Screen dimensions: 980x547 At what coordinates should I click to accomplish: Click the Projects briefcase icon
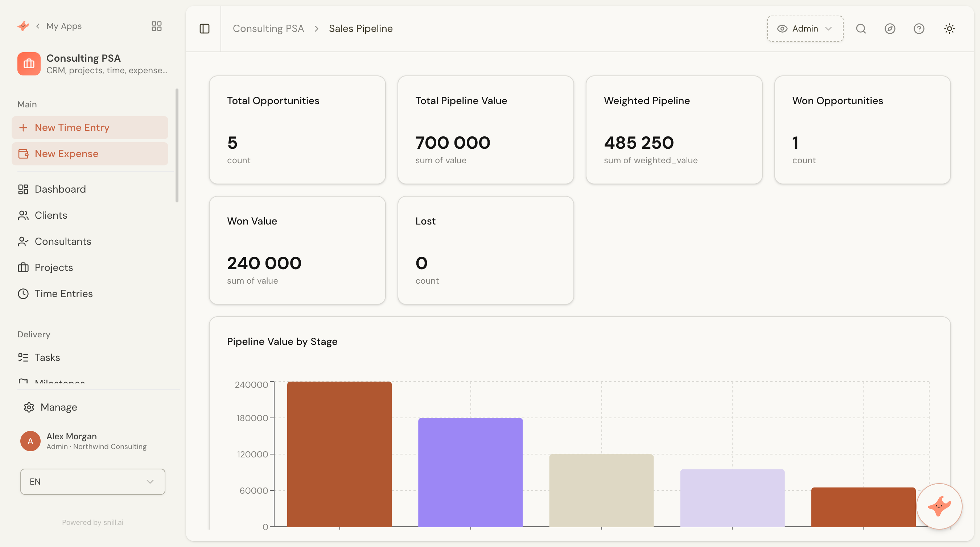tap(23, 267)
